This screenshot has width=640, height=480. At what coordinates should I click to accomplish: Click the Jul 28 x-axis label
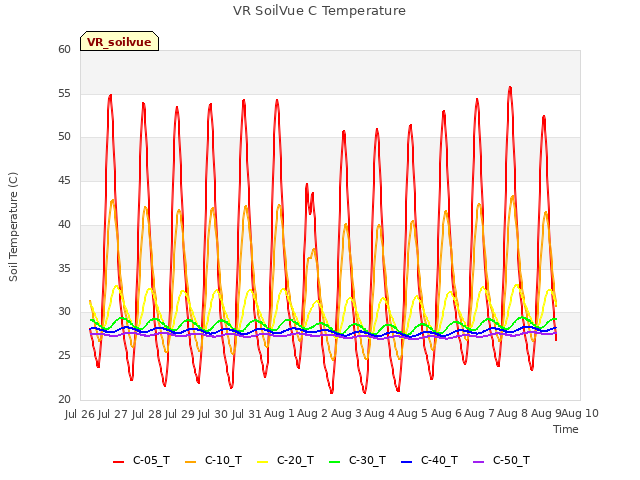tap(147, 414)
